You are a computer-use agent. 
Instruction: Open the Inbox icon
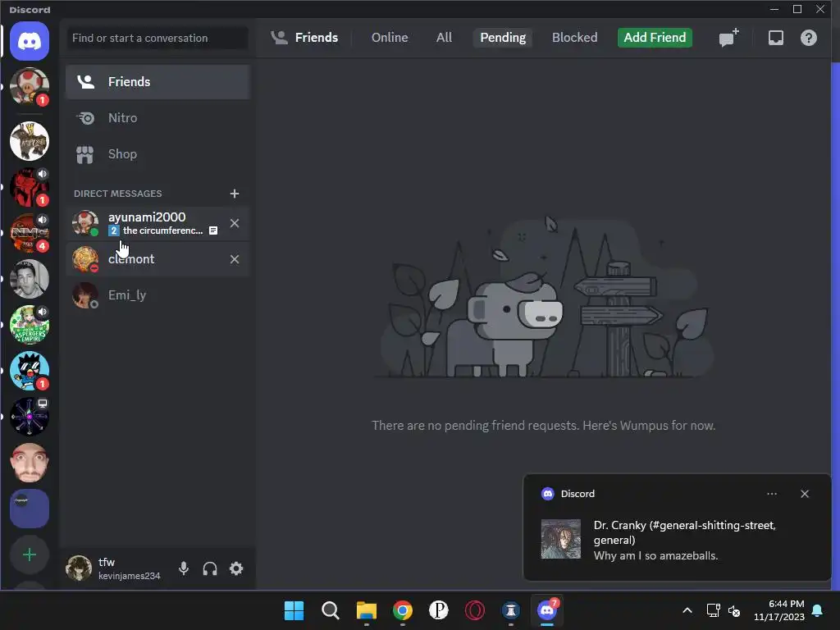pyautogui.click(x=776, y=38)
